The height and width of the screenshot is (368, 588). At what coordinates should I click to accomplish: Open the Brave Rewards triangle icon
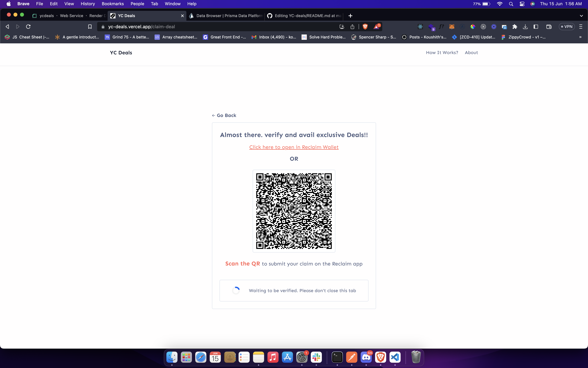pyautogui.click(x=376, y=26)
